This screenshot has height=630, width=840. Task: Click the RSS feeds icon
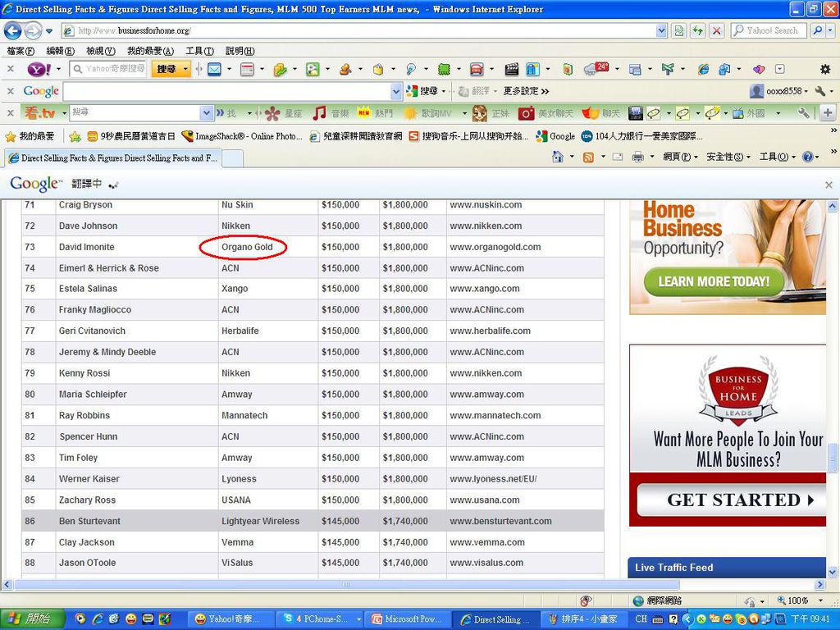point(588,157)
